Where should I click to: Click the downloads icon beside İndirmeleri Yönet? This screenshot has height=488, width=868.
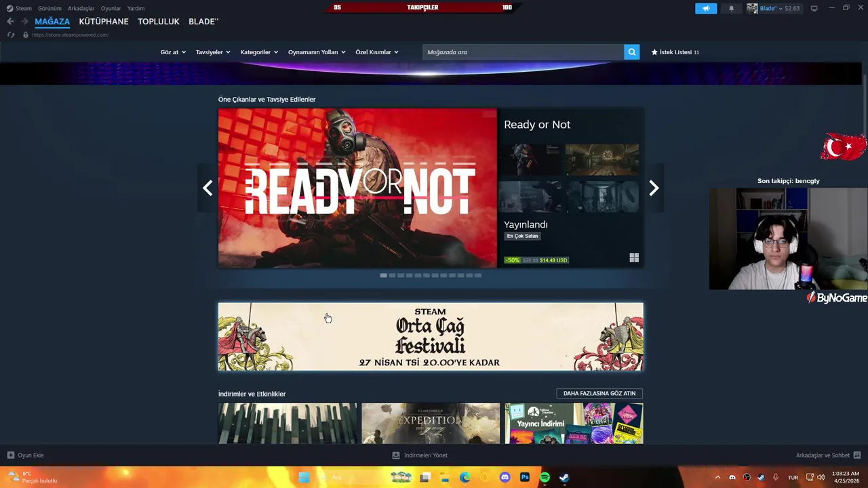point(396,455)
